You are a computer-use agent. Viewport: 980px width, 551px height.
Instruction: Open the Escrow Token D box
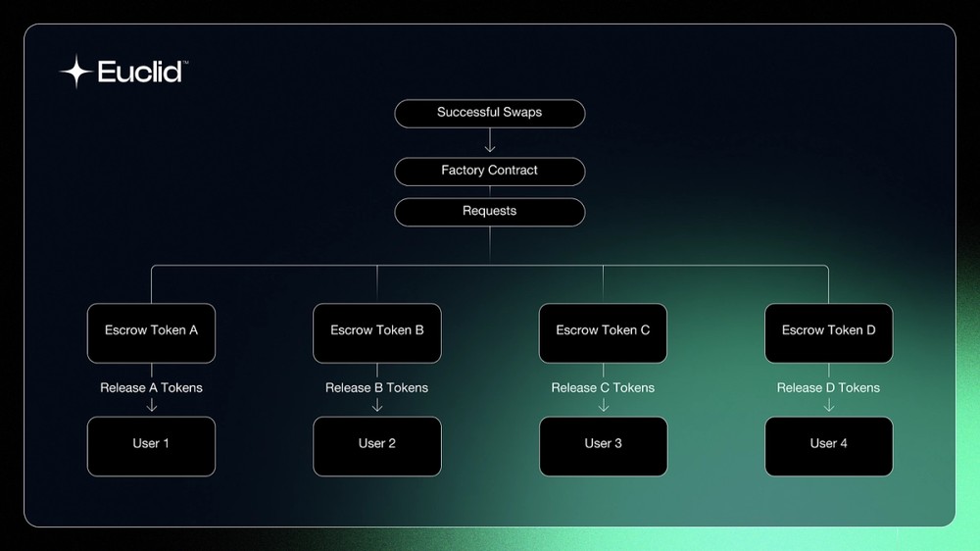click(829, 333)
